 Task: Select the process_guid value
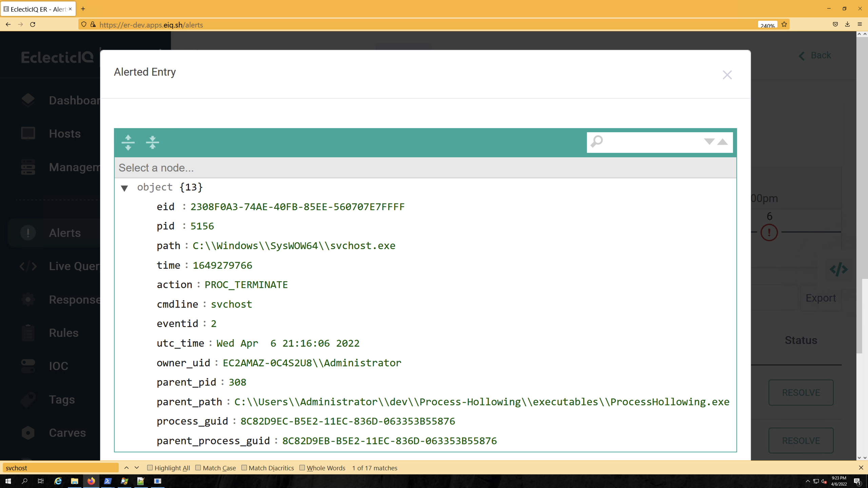click(348, 421)
